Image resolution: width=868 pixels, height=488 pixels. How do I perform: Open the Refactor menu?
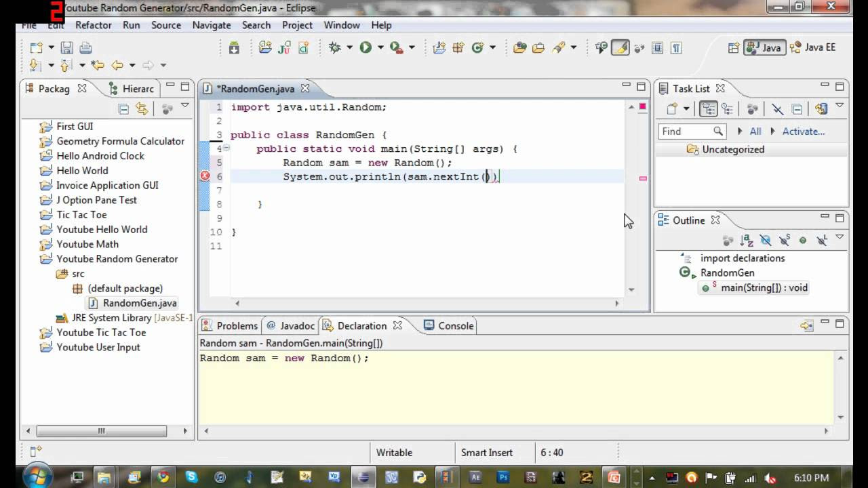click(x=94, y=25)
